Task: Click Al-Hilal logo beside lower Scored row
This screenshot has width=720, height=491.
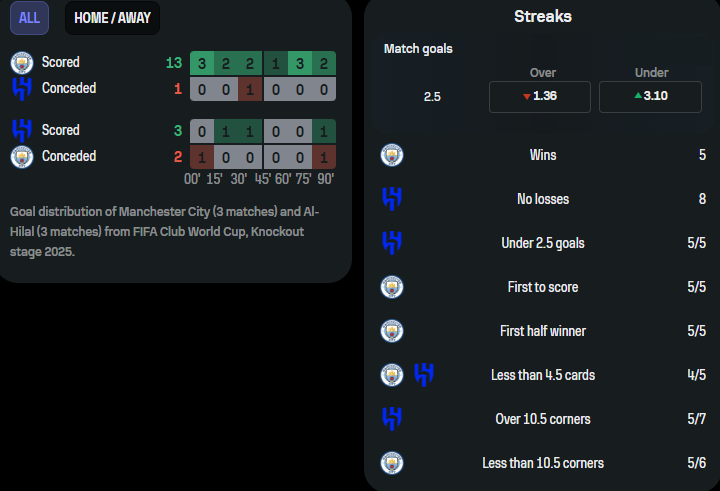Action: pyautogui.click(x=22, y=130)
